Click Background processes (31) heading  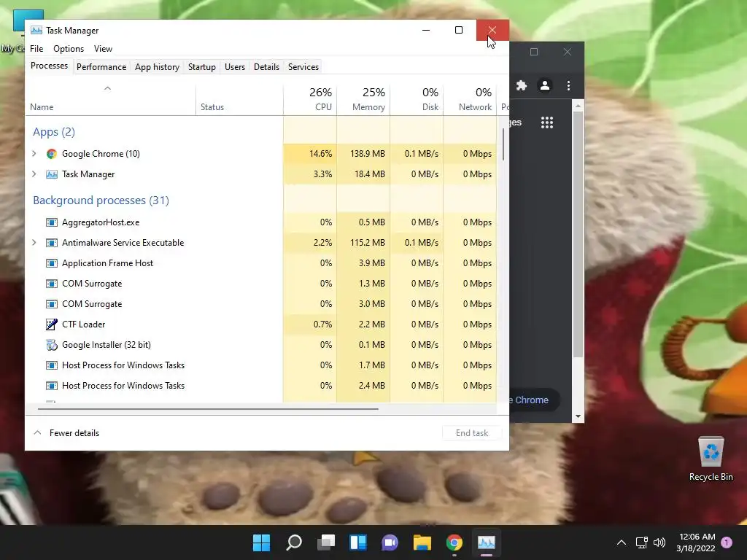pos(101,201)
